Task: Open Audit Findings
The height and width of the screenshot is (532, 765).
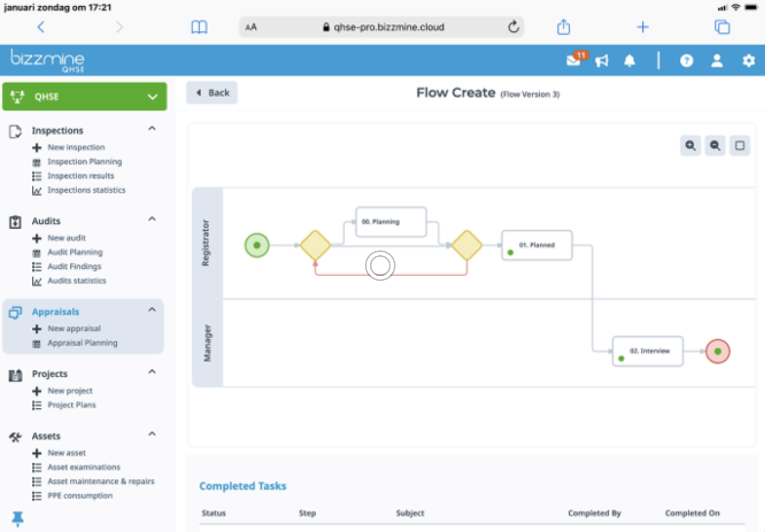Action: (x=74, y=267)
